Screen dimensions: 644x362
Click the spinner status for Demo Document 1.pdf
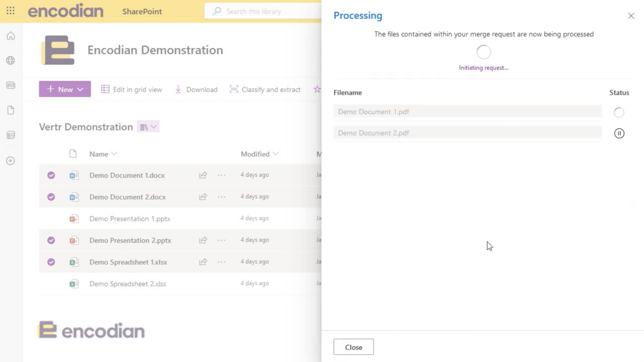[x=619, y=112]
